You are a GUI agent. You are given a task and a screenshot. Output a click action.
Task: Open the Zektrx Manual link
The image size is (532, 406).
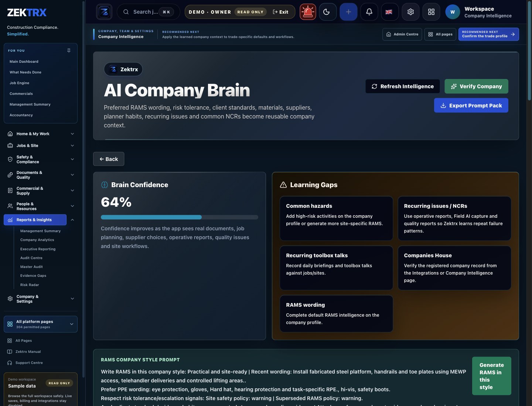tap(28, 352)
